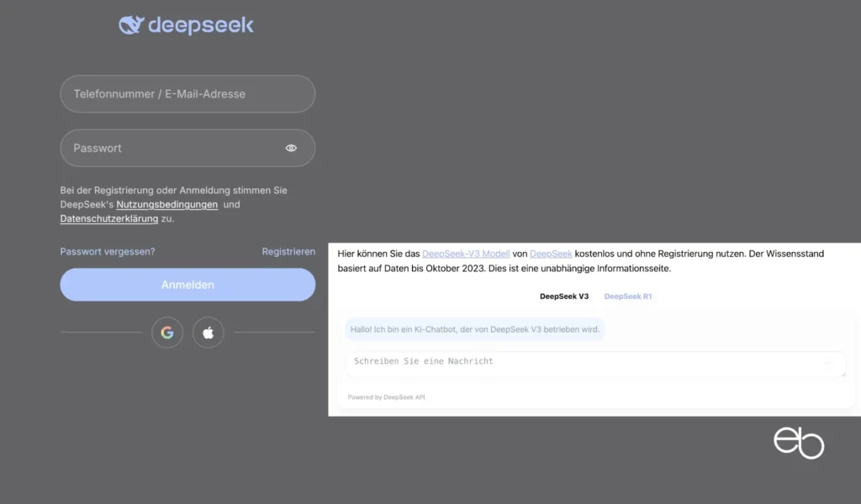Focus the Telefonnummer / E-Mail-Adresse field
This screenshot has height=504, width=861.
188,93
